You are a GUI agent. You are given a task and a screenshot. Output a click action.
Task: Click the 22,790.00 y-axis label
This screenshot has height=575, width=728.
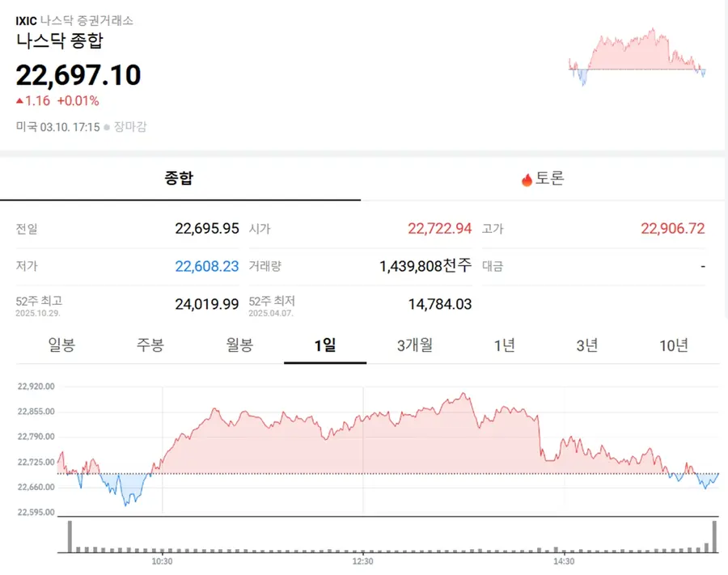click(x=36, y=437)
